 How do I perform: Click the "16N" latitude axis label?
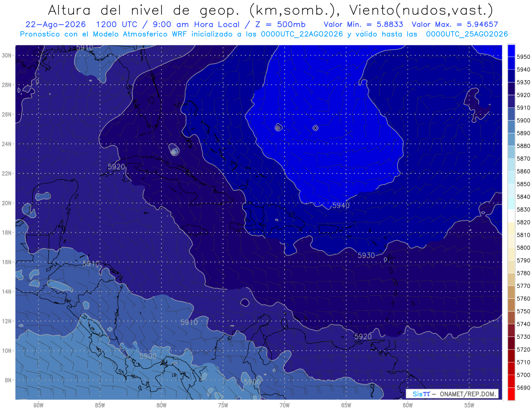tap(7, 262)
